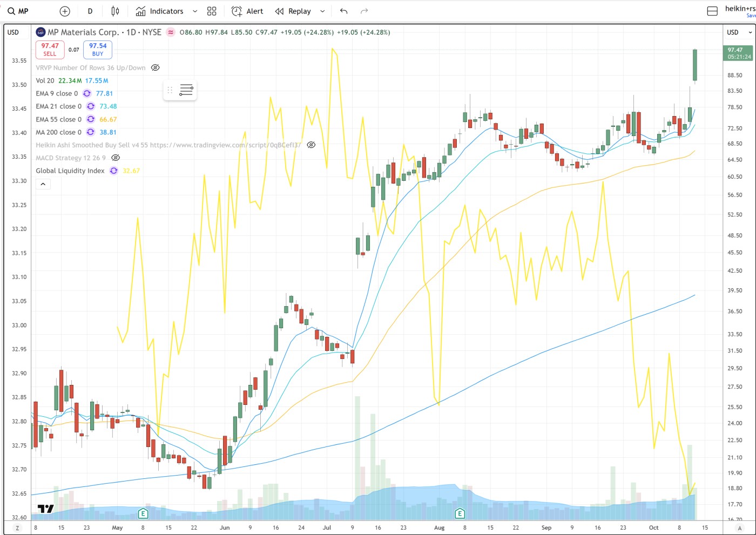Click the add symbol plus icon

[65, 11]
